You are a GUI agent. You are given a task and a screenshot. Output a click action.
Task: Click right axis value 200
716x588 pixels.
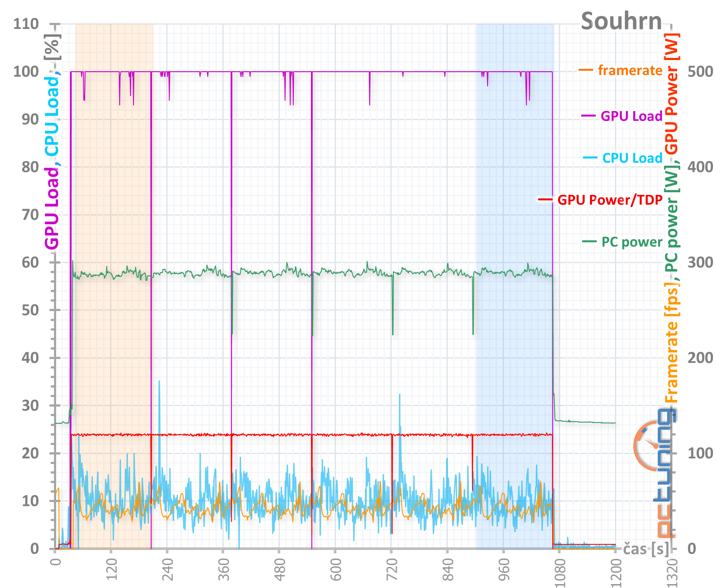(x=700, y=358)
